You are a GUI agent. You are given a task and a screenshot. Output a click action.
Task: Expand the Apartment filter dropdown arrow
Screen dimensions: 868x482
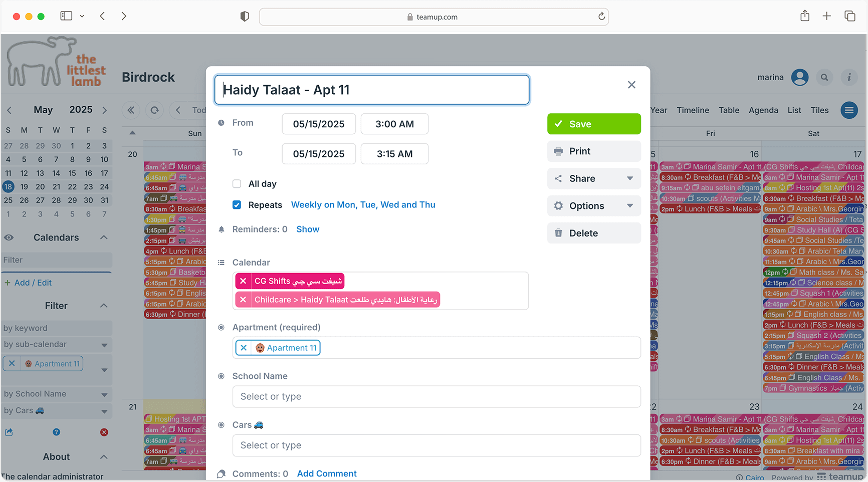(x=104, y=370)
